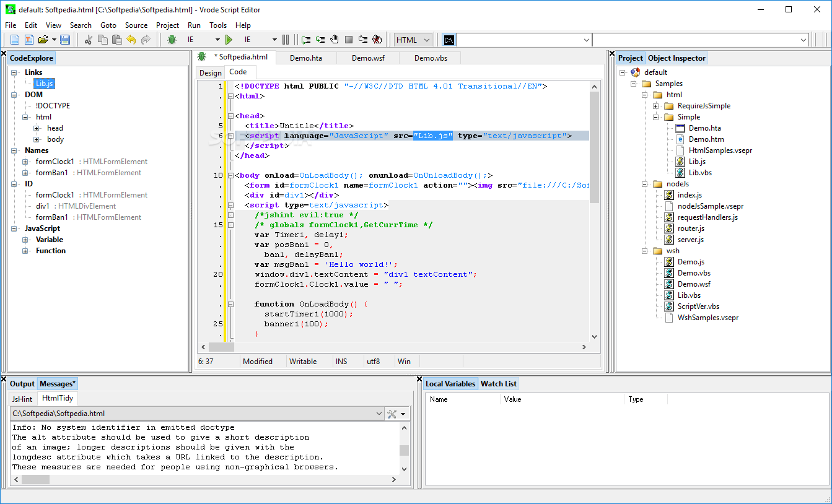Switch to the Demo.vbs tab
Image resolution: width=832 pixels, height=504 pixels.
pyautogui.click(x=430, y=58)
